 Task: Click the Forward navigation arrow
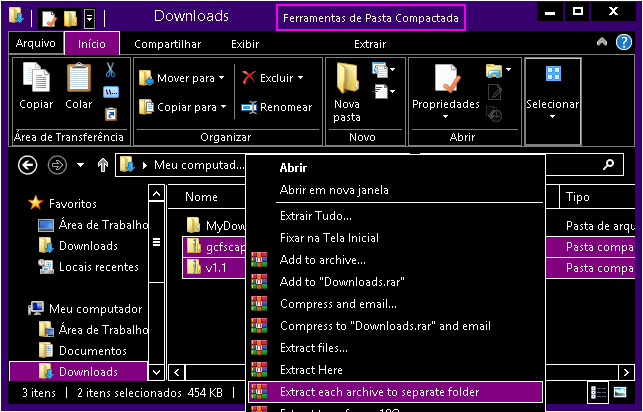click(57, 165)
